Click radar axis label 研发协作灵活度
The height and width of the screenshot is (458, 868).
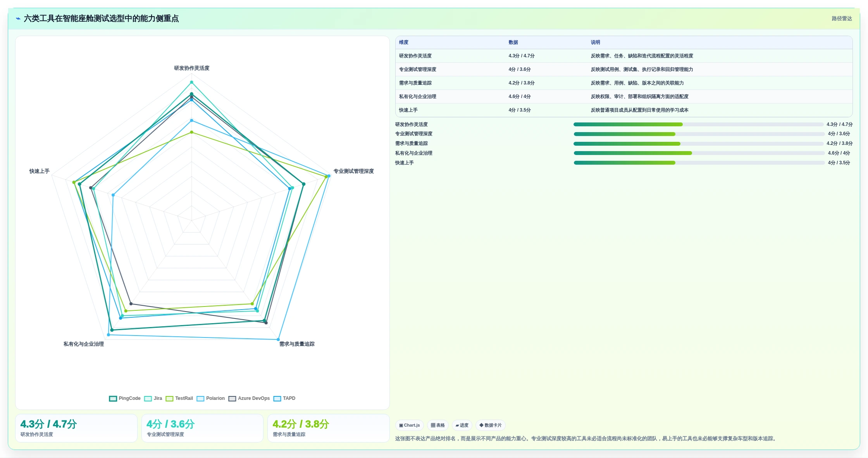click(191, 68)
